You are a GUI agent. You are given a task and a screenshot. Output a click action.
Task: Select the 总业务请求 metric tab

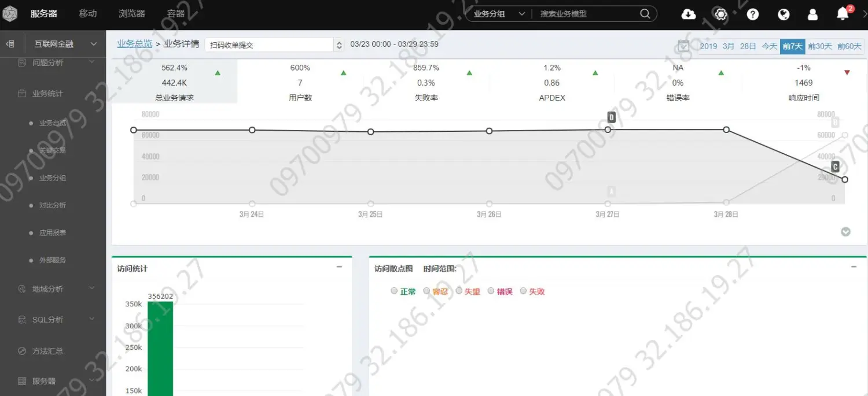tap(174, 82)
